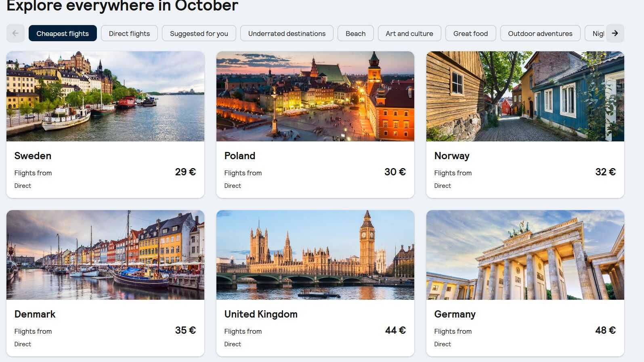The image size is (644, 362).
Task: Open the Norway wooden houses photo
Action: [x=525, y=96]
